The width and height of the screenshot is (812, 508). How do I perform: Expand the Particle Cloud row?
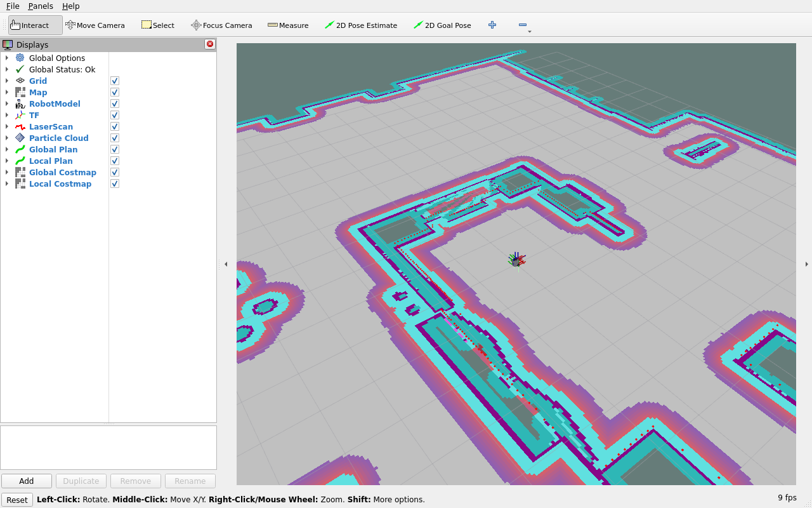pyautogui.click(x=7, y=138)
